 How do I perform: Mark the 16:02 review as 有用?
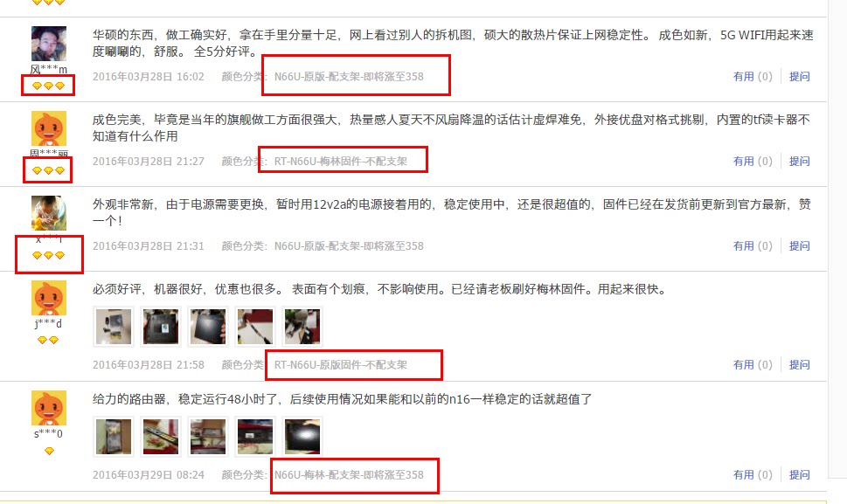753,76
